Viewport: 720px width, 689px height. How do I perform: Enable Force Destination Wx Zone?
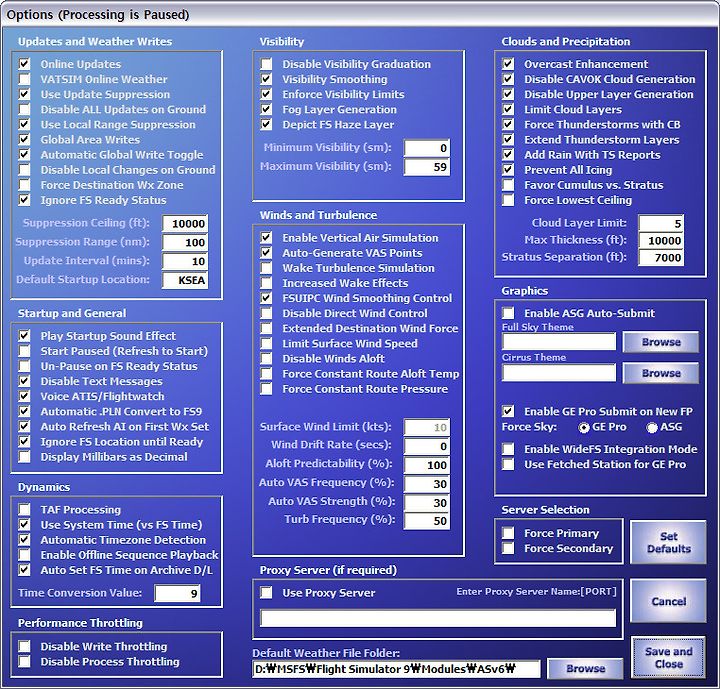tap(24, 185)
